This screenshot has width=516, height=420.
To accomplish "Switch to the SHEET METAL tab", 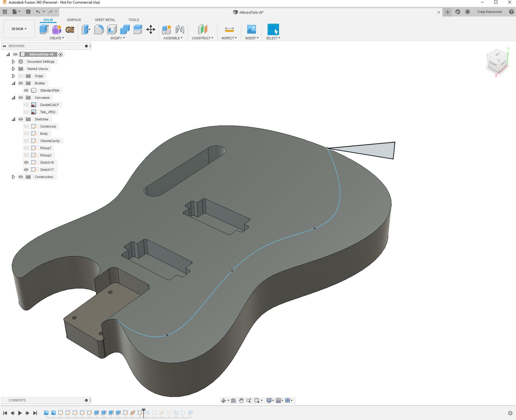I will point(105,20).
